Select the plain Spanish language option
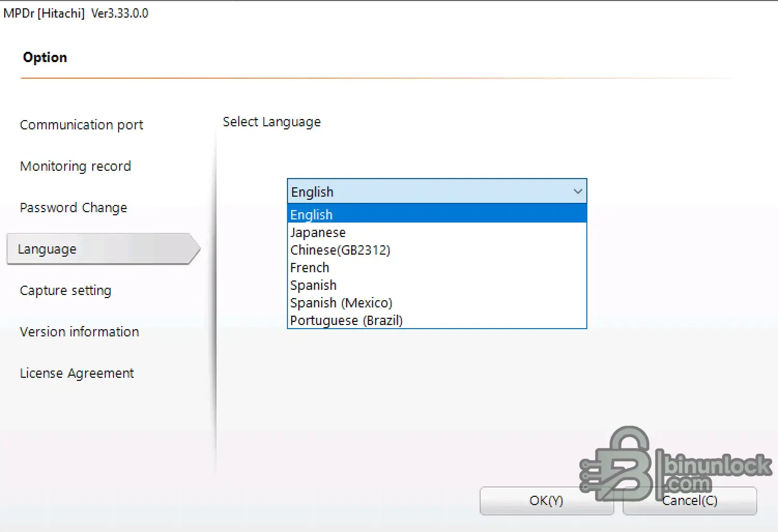Viewport: 778px width, 532px height. [x=437, y=285]
